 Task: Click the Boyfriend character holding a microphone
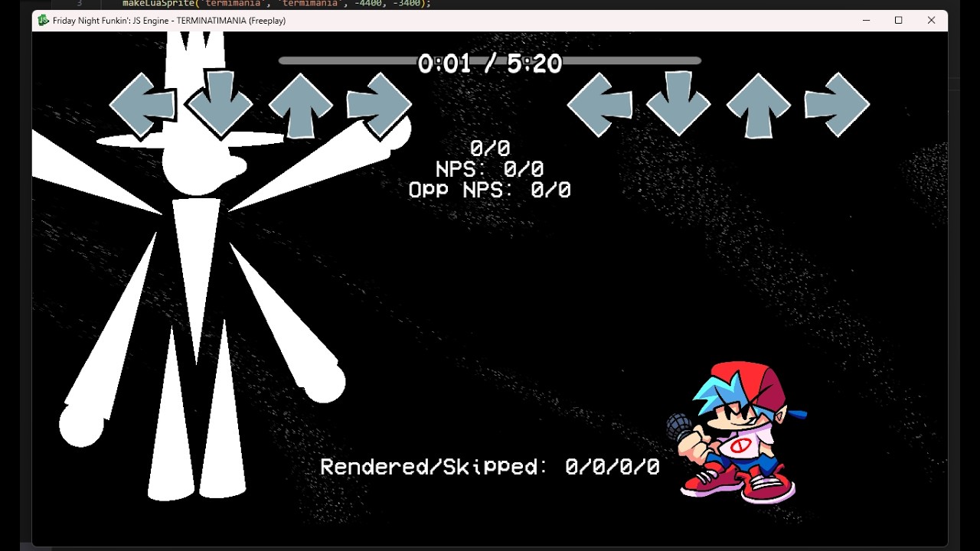[737, 433]
